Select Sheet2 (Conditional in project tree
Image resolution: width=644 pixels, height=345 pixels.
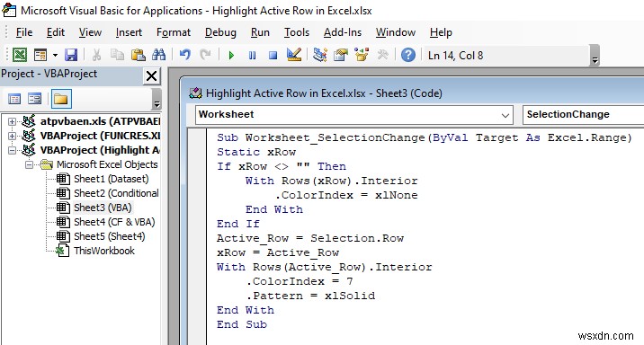point(116,193)
